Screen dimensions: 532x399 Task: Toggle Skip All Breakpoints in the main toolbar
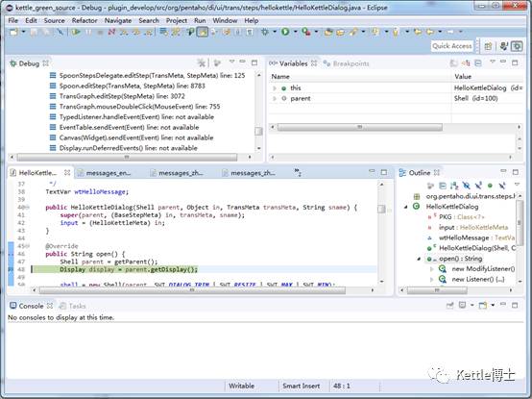point(60,32)
